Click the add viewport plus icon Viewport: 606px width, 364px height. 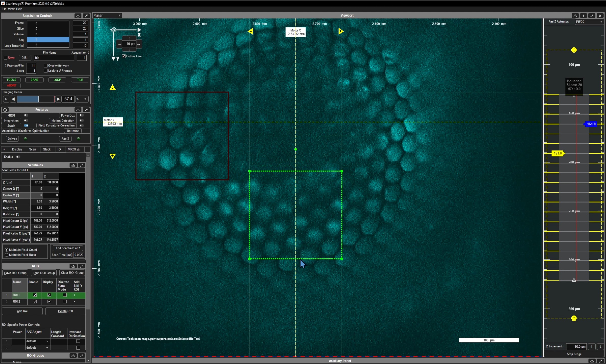[583, 16]
